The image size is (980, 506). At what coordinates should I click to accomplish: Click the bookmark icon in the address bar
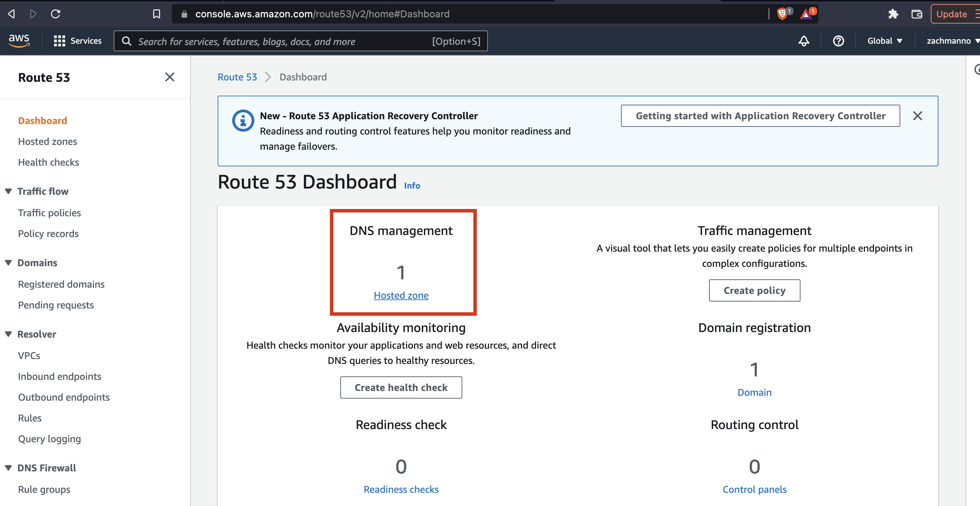[156, 14]
